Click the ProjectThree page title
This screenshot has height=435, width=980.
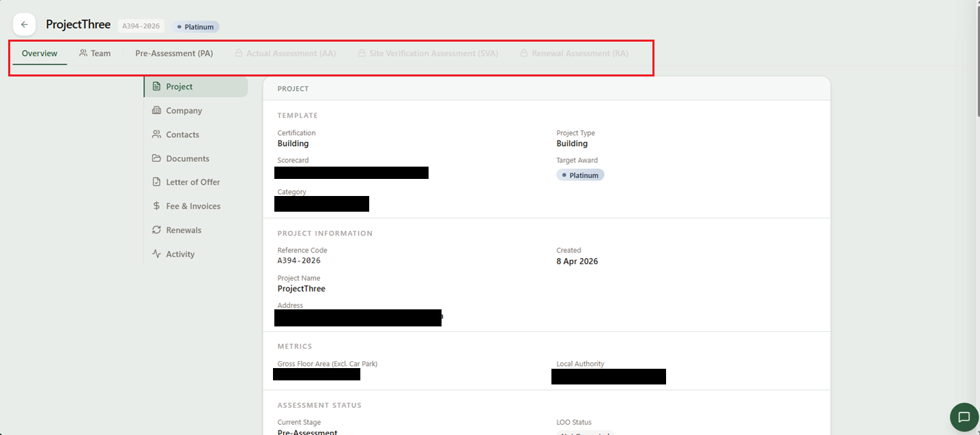[78, 25]
